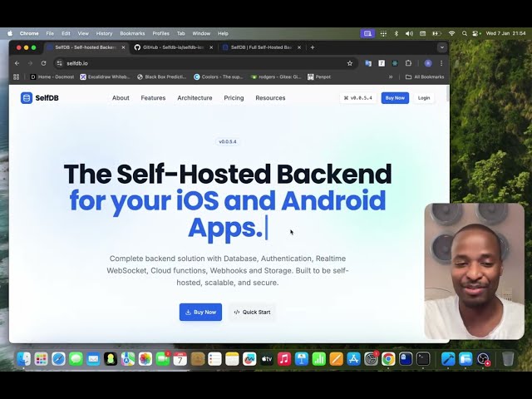Open Photos from the Dock
The image size is (532, 399).
click(145, 359)
